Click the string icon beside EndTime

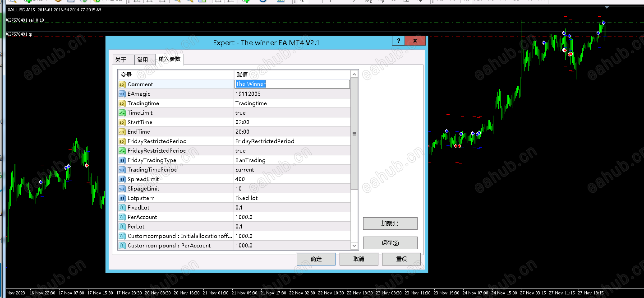point(122,132)
